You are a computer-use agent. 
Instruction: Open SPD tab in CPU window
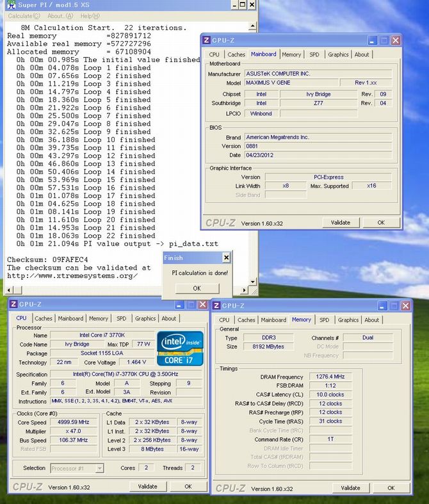tap(121, 318)
